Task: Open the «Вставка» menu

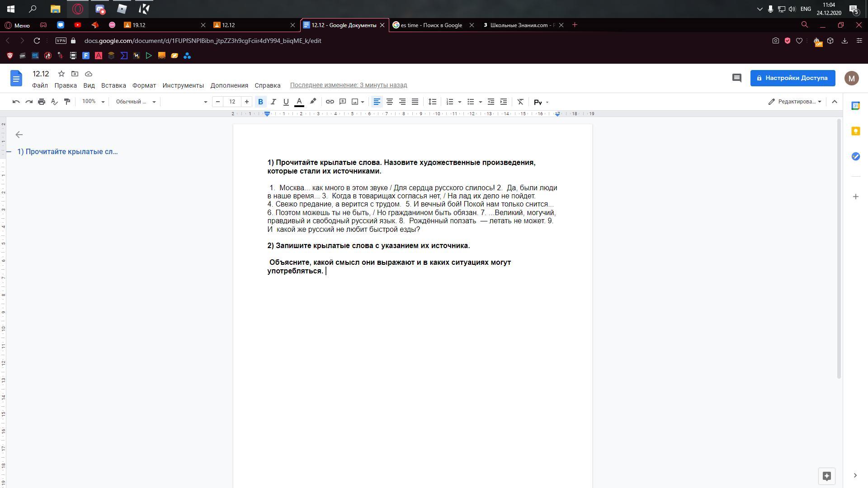Action: (x=113, y=85)
